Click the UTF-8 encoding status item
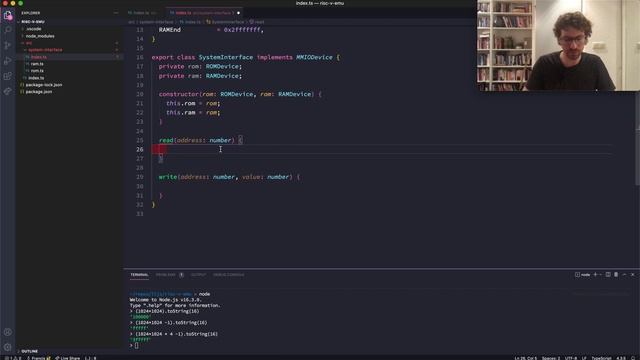Image resolution: width=640 pixels, height=360 pixels. [x=571, y=358]
